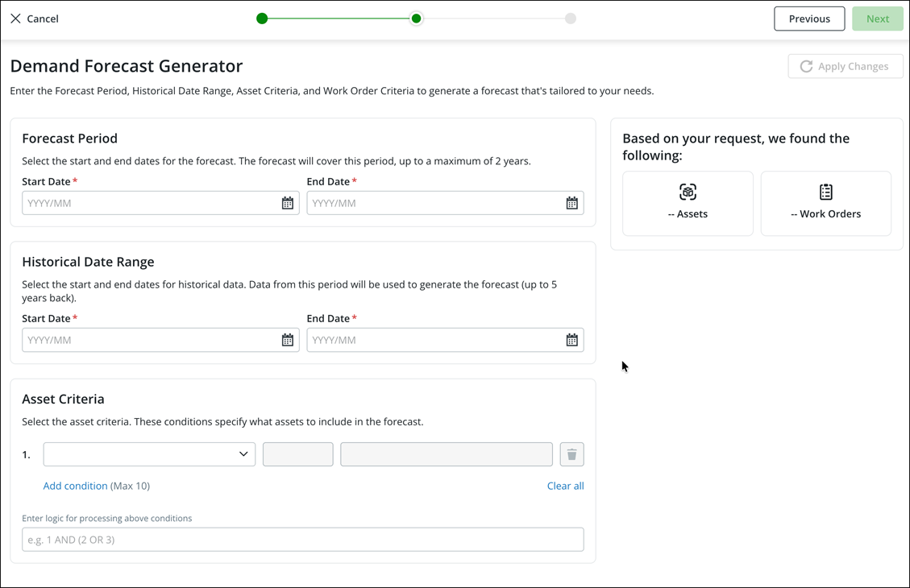
Task: Focus Forecast Period End Date field
Action: click(x=445, y=203)
